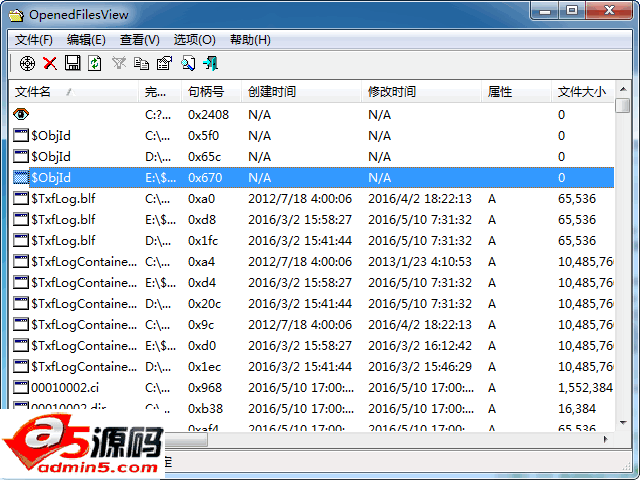This screenshot has height=480, width=640.
Task: Click the eye icon in the first row
Action: tap(21, 114)
